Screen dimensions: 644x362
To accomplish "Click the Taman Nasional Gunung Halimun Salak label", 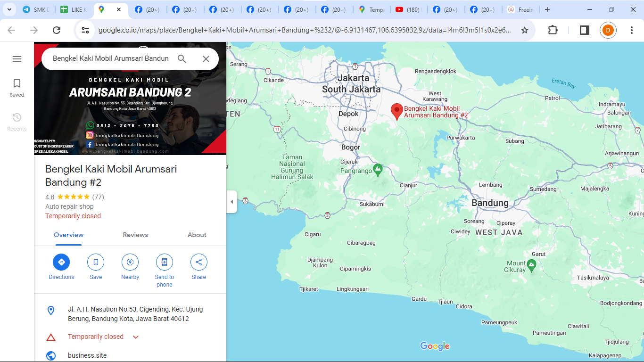I will [x=292, y=167].
